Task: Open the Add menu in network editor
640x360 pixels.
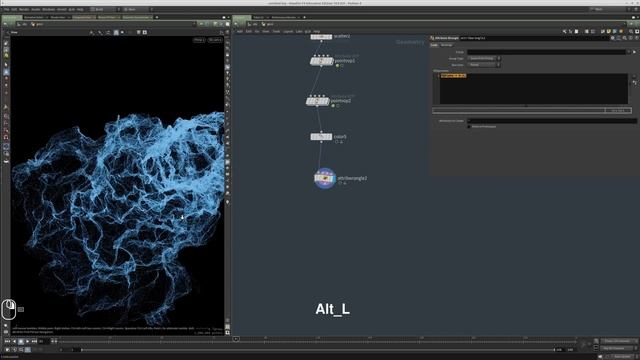Action: click(x=240, y=31)
